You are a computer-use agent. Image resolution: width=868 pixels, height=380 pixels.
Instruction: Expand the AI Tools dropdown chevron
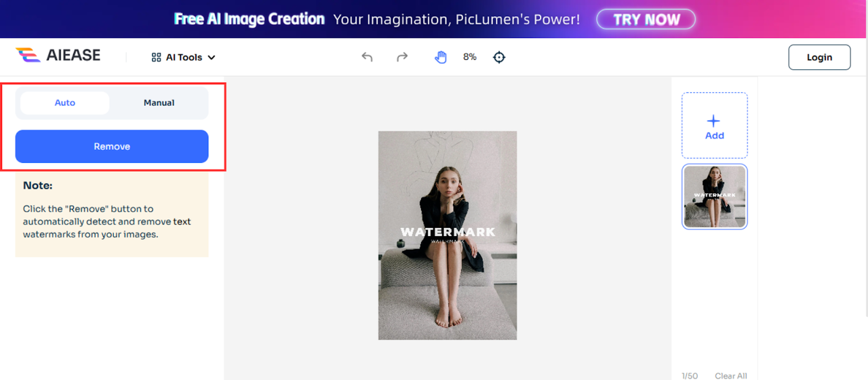tap(211, 58)
